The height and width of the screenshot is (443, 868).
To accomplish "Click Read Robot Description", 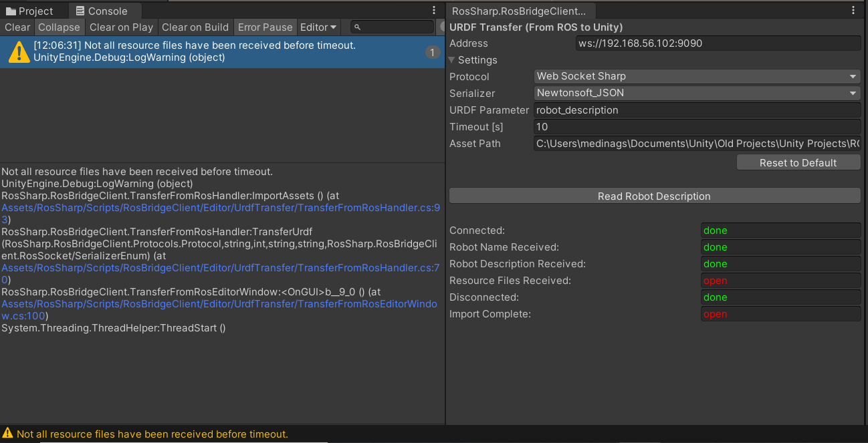I will [654, 196].
